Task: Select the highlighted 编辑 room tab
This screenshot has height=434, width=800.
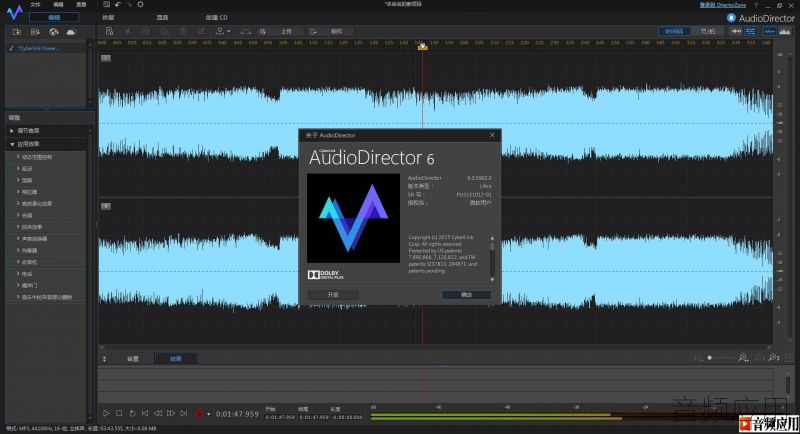Action: (54, 17)
